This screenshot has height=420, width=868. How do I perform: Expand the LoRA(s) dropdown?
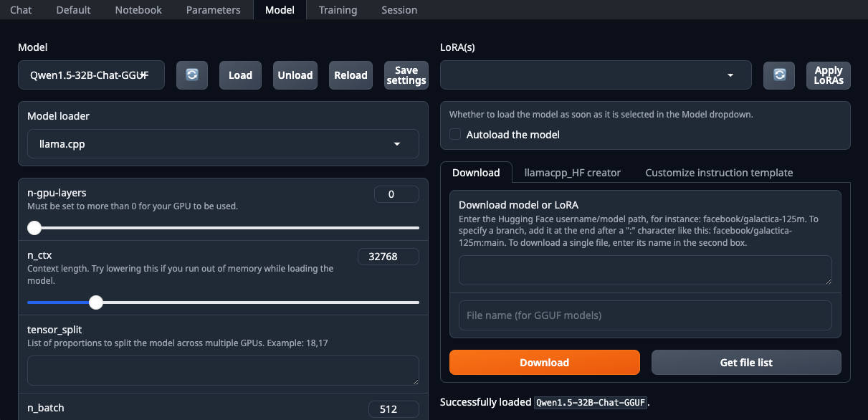(596, 75)
